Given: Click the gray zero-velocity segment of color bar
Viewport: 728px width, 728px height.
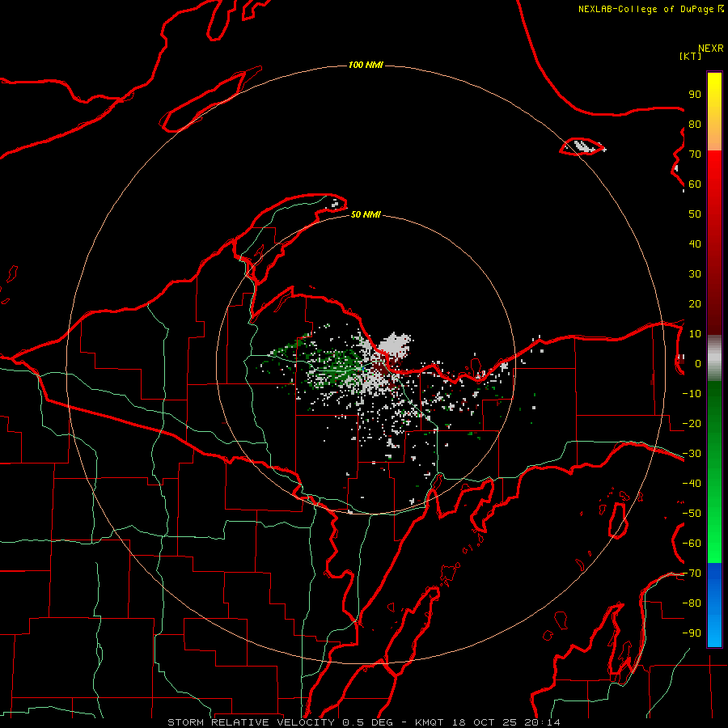Looking at the screenshot, I should point(714,358).
